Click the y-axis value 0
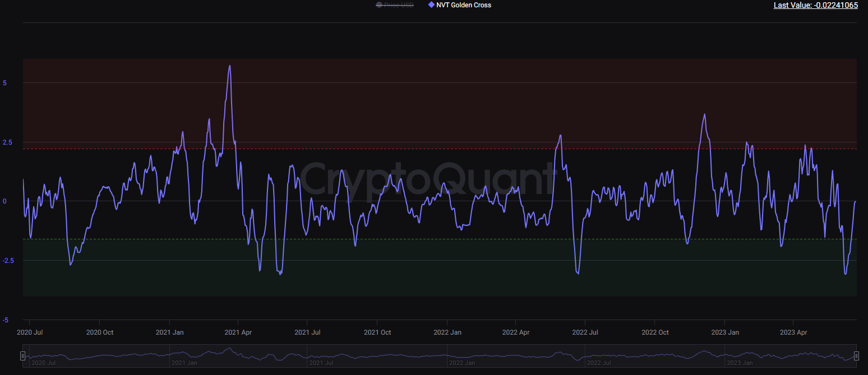This screenshot has height=375, width=868. (5, 201)
